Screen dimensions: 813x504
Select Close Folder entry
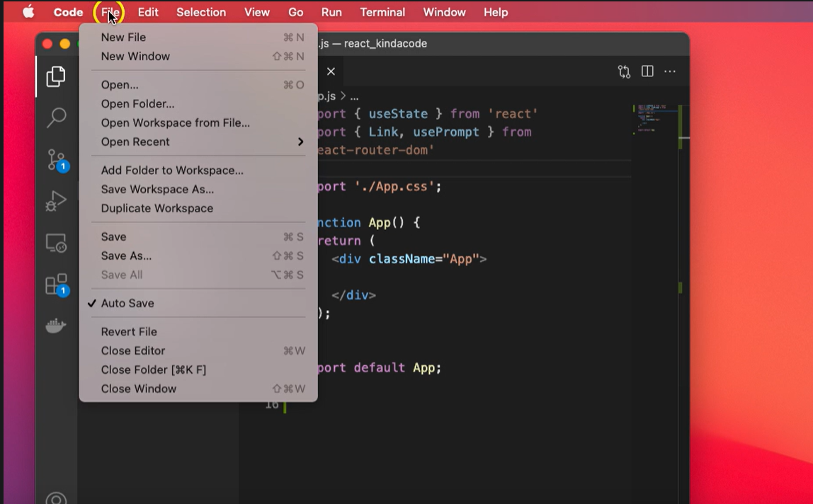(198, 370)
